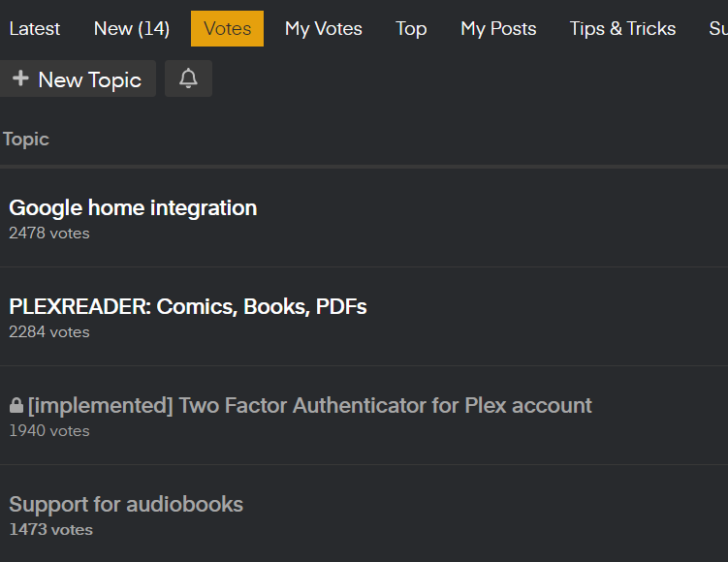Screen dimensions: 728x562
Task: Click the notification bell icon
Action: pos(188,79)
